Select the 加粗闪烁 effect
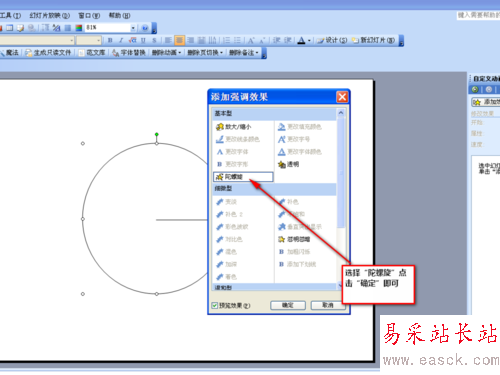 click(294, 252)
